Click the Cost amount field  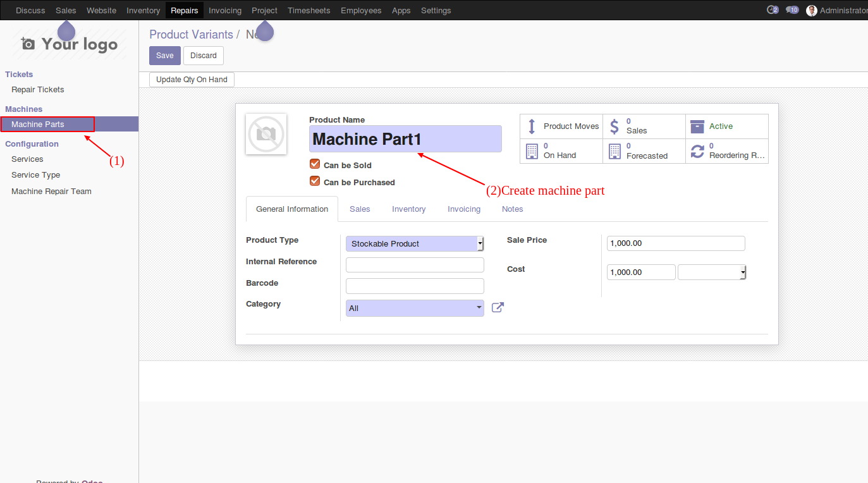(x=641, y=272)
